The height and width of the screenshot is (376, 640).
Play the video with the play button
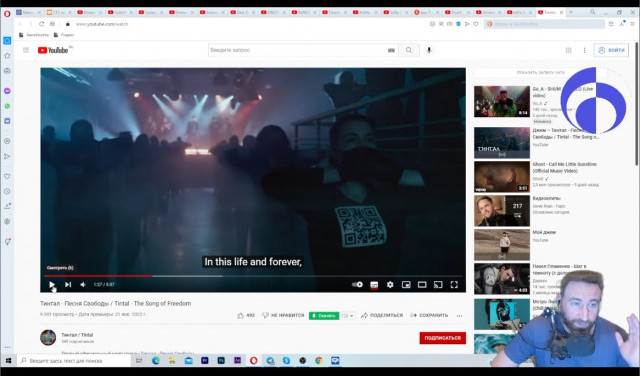52,285
